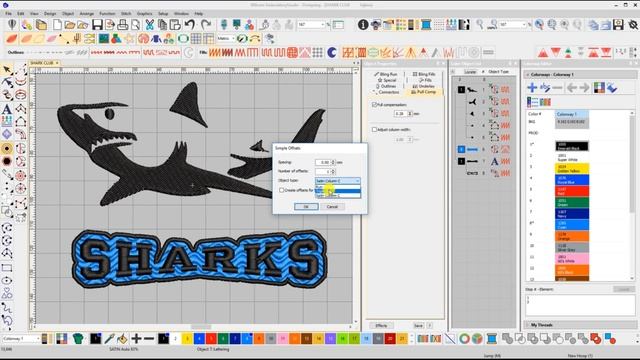Click the Spacing spinner arrows
Viewport: 640px width, 360px height.
[333, 162]
